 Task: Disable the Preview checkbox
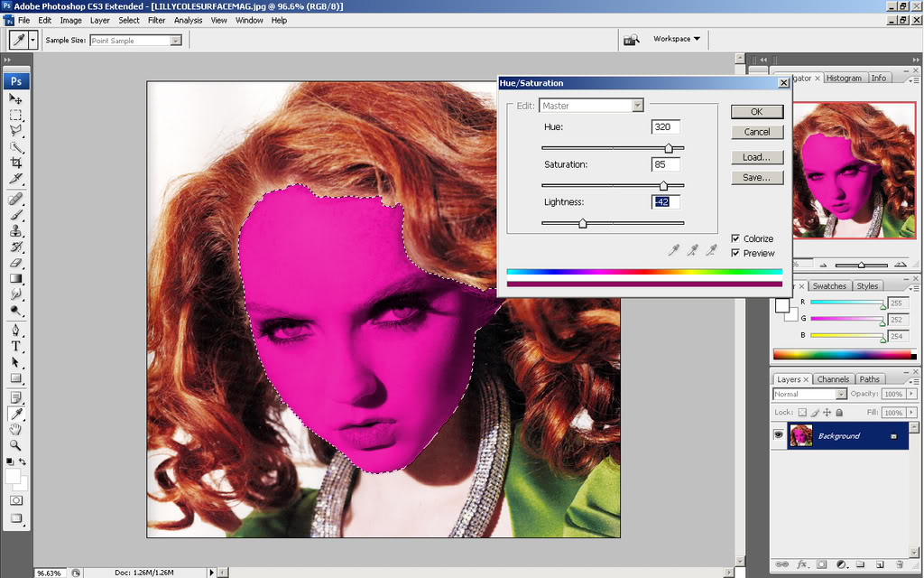735,254
